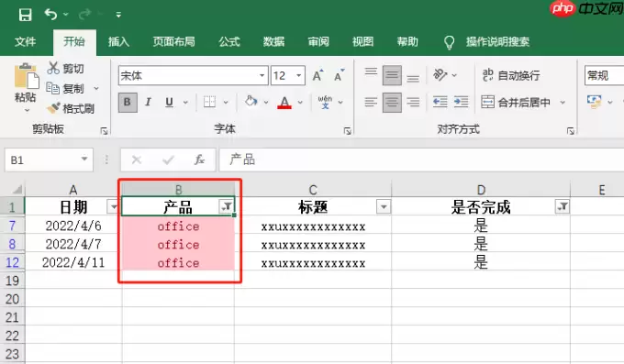This screenshot has width=624, height=364.
Task: Switch to the 数据 ribbon tab
Action: pyautogui.click(x=273, y=41)
